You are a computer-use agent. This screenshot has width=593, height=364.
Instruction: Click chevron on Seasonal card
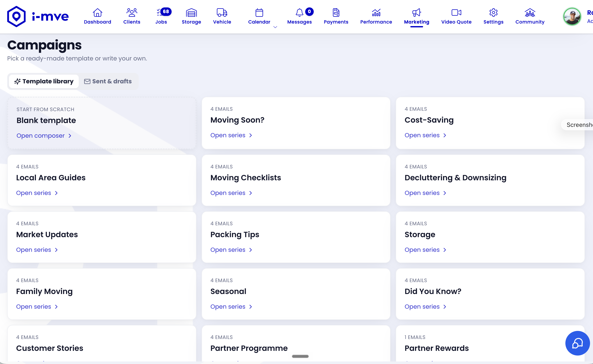coord(250,307)
